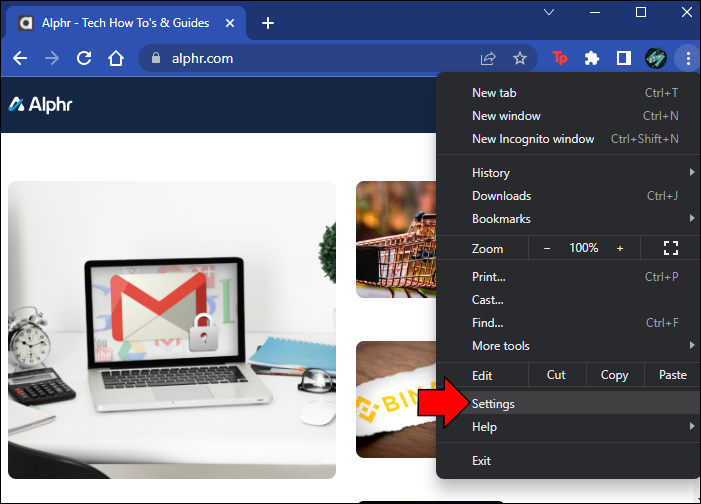
Task: Open a New Incognito window
Action: (568, 139)
